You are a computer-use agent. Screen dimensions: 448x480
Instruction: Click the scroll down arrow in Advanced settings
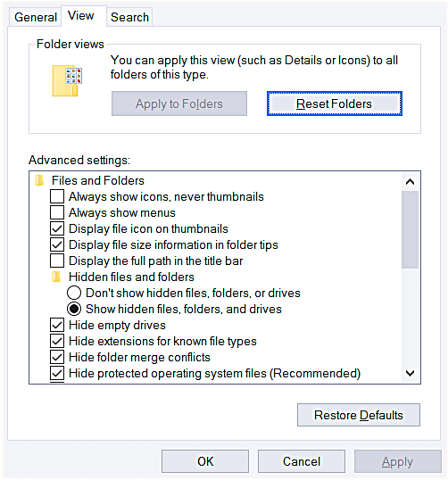pyautogui.click(x=410, y=373)
